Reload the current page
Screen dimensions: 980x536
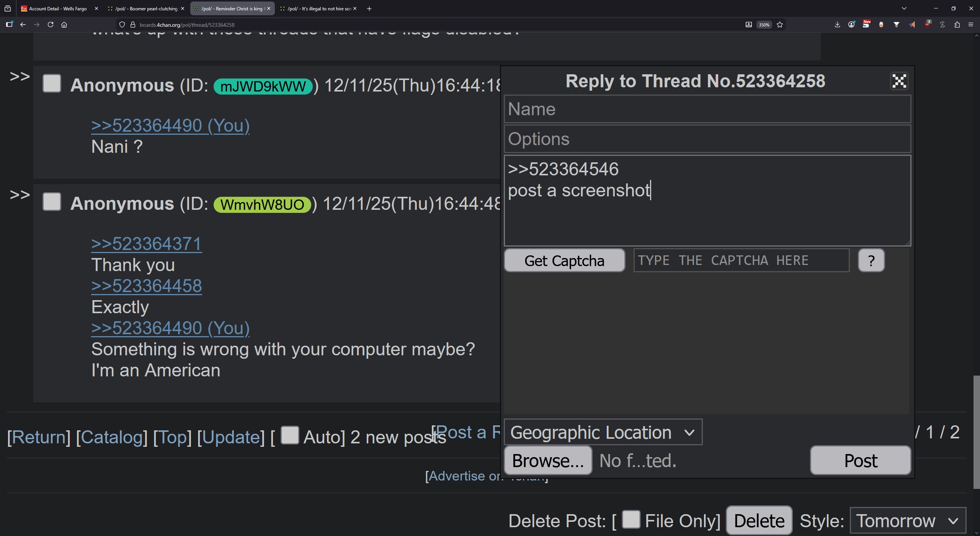point(51,25)
